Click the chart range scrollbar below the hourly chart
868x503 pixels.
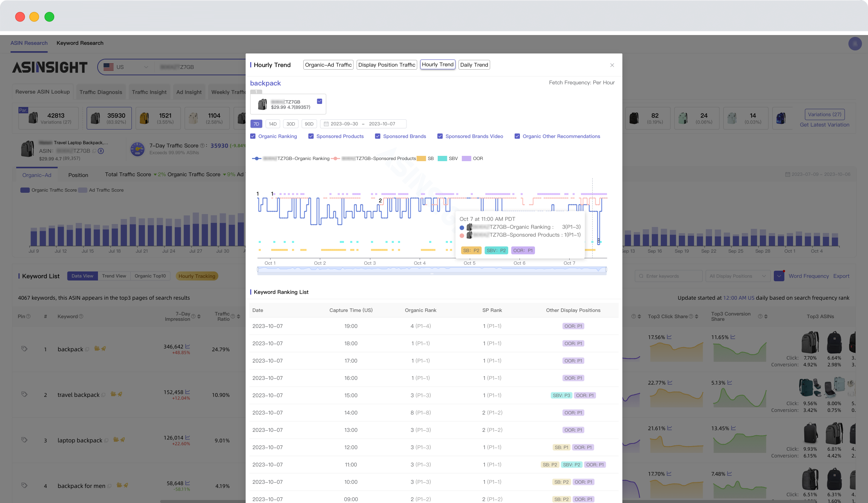431,270
